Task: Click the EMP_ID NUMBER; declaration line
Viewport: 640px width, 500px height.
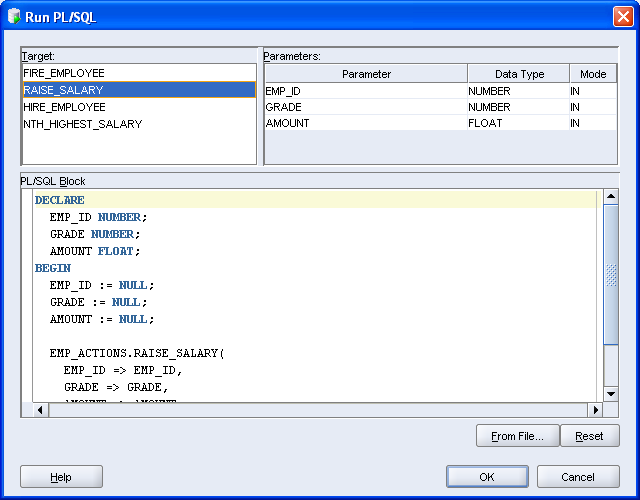Action: tap(98, 217)
